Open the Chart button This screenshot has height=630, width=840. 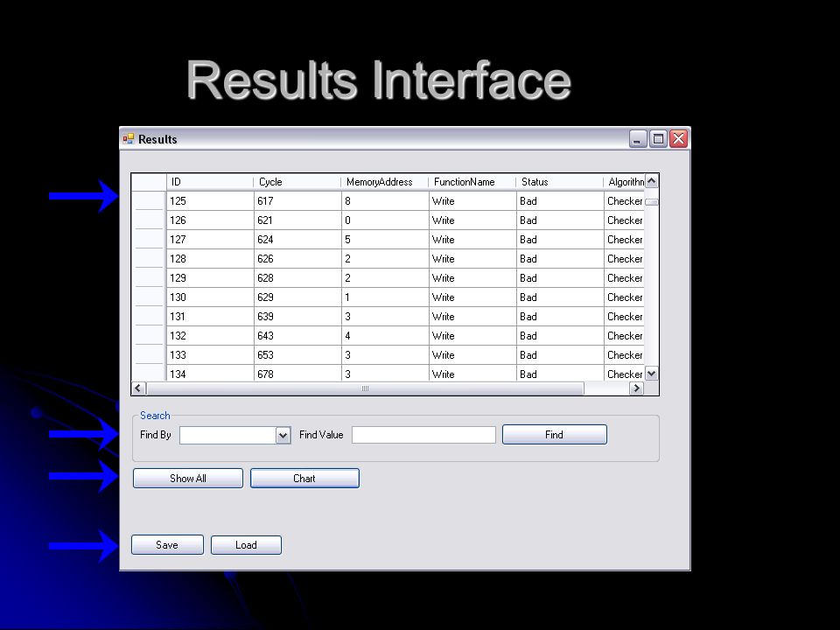click(x=304, y=479)
